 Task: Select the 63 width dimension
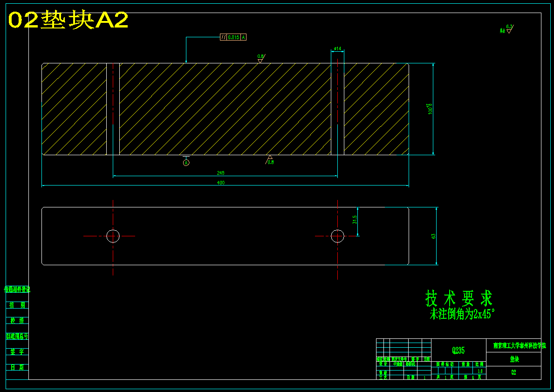(x=433, y=236)
